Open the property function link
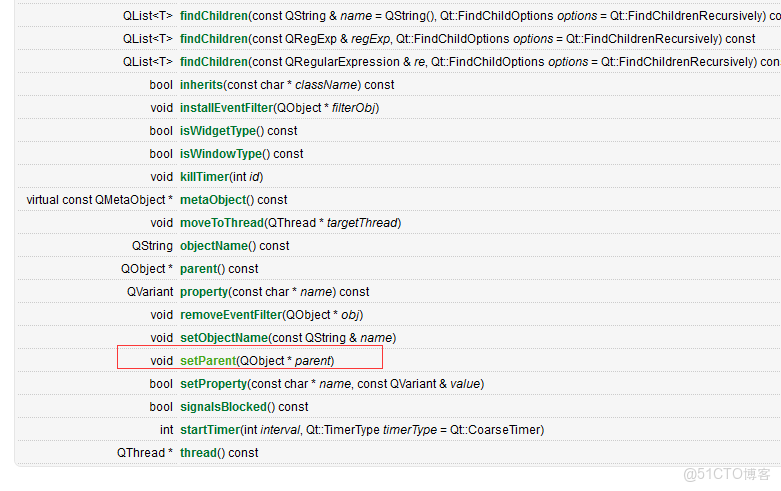Image resolution: width=781 pixels, height=491 pixels. pyautogui.click(x=204, y=292)
